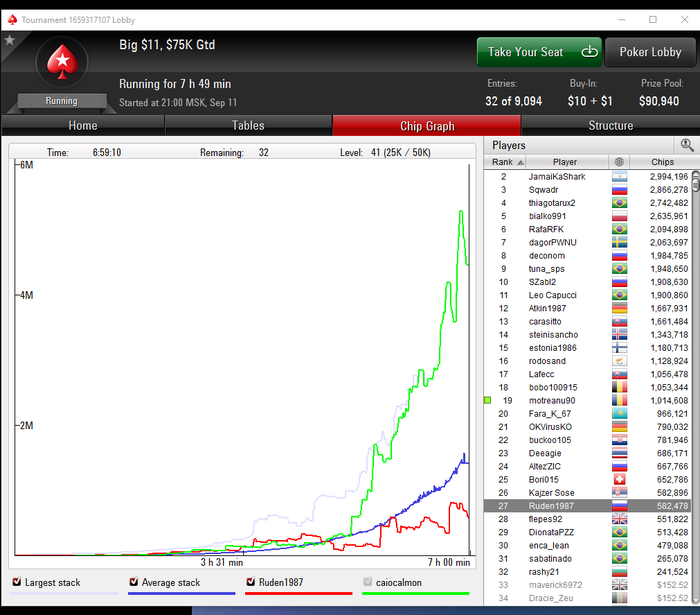Click the Largest stack lavender color line
The width and height of the screenshot is (700, 615).
65,594
